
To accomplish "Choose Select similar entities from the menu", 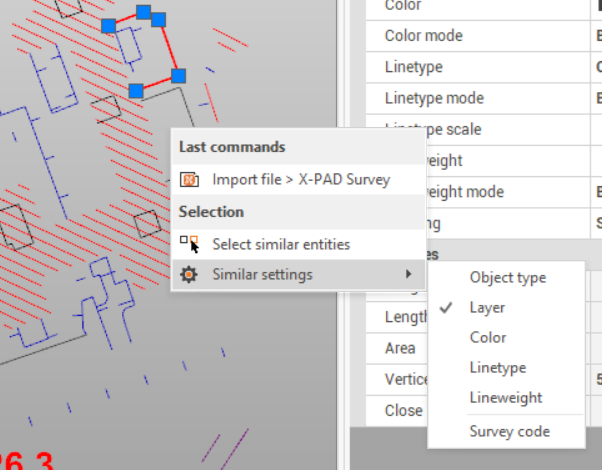I will click(280, 244).
